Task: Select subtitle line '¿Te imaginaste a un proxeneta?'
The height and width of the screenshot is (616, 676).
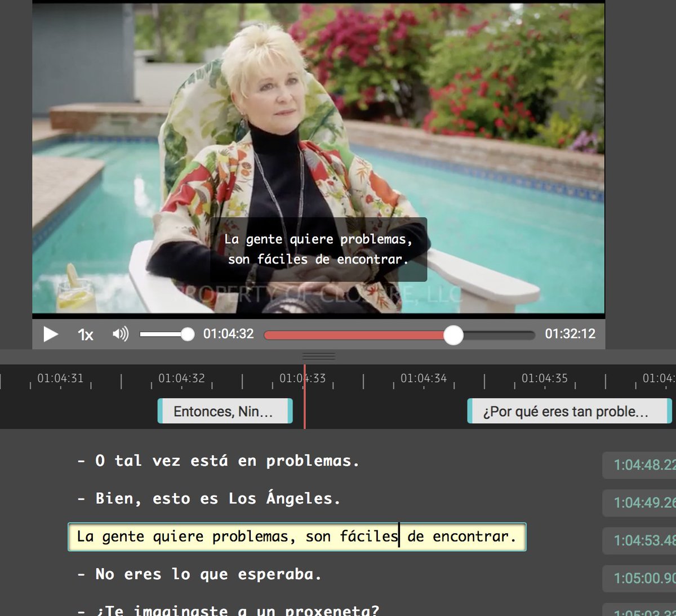Action: pos(228,610)
